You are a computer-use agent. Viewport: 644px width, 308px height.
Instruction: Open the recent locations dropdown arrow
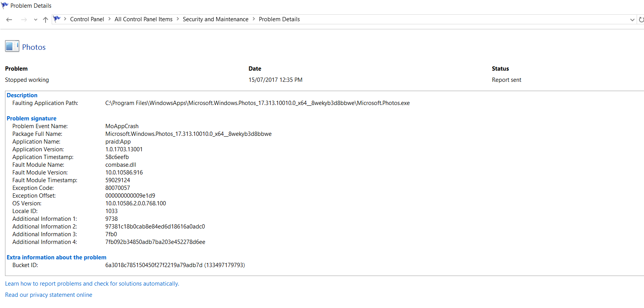coord(35,20)
